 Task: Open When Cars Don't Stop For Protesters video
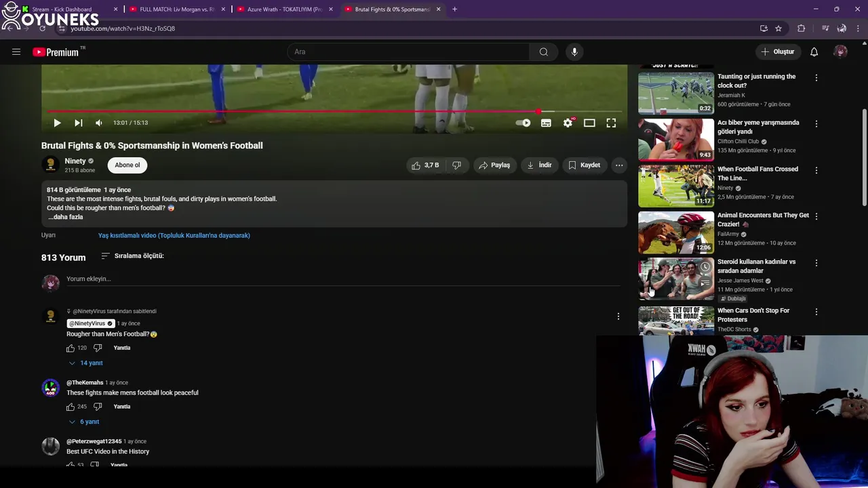click(x=753, y=314)
